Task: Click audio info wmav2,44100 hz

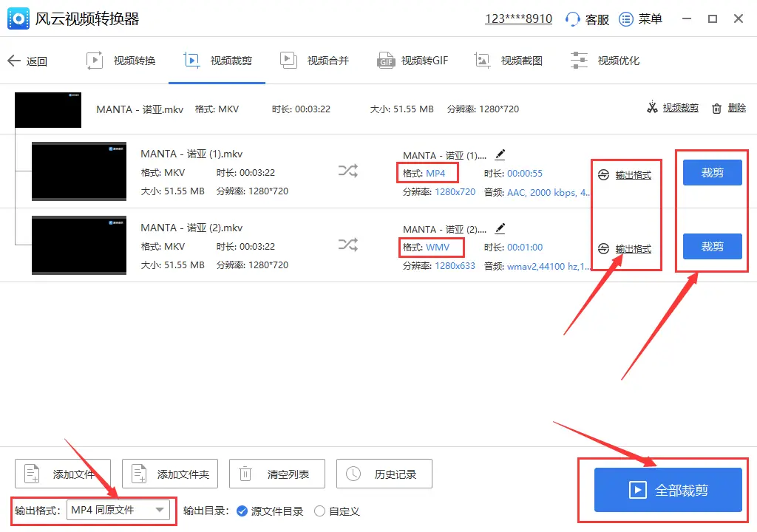Action: (548, 267)
